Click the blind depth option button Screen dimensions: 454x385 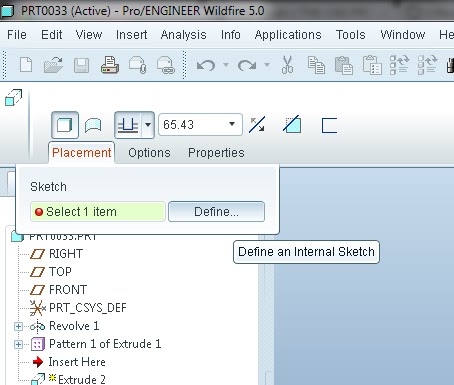[x=128, y=125]
